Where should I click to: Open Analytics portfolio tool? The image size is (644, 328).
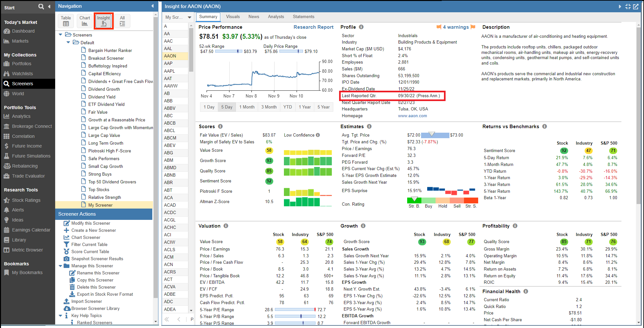click(x=21, y=116)
